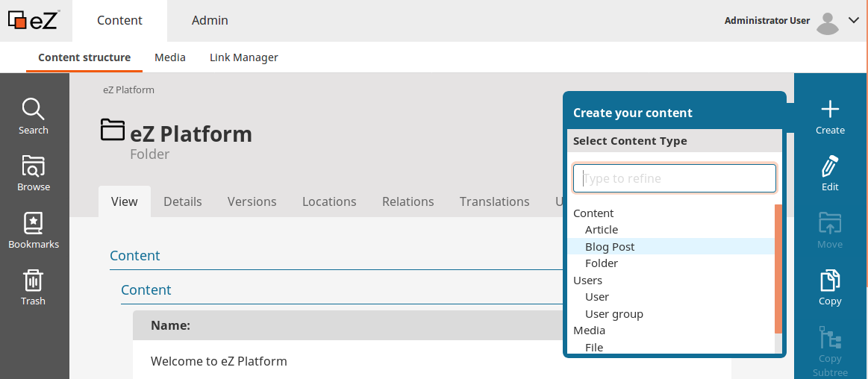Open the Translations tab
The image size is (868, 379).
(x=494, y=201)
